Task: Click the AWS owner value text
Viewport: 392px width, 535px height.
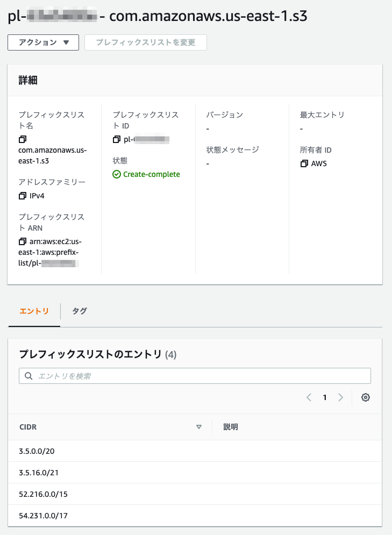Action: point(319,164)
